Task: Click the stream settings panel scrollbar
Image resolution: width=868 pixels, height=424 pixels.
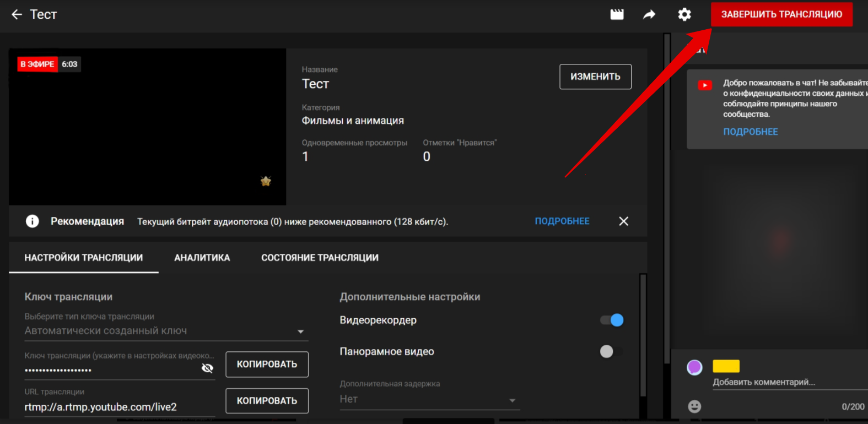Action: [643, 335]
